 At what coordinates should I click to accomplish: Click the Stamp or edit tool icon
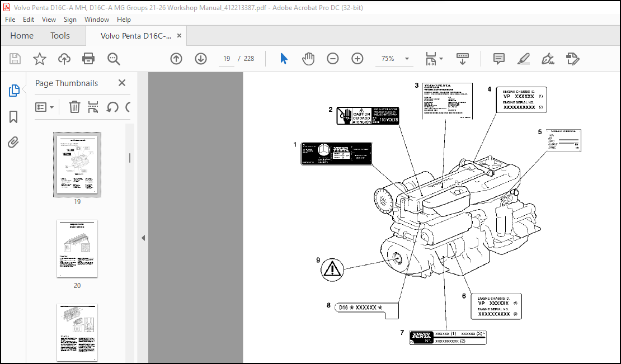[573, 59]
